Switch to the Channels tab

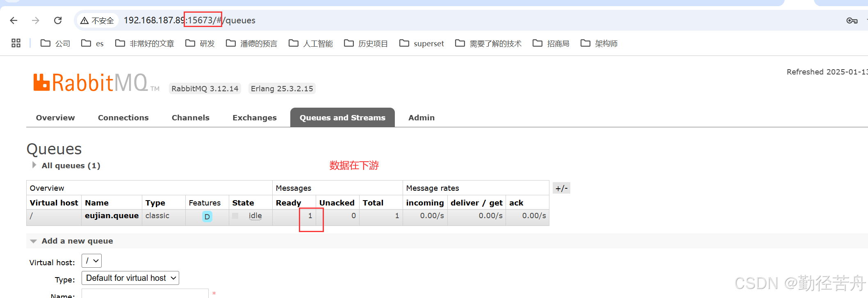[x=191, y=117]
